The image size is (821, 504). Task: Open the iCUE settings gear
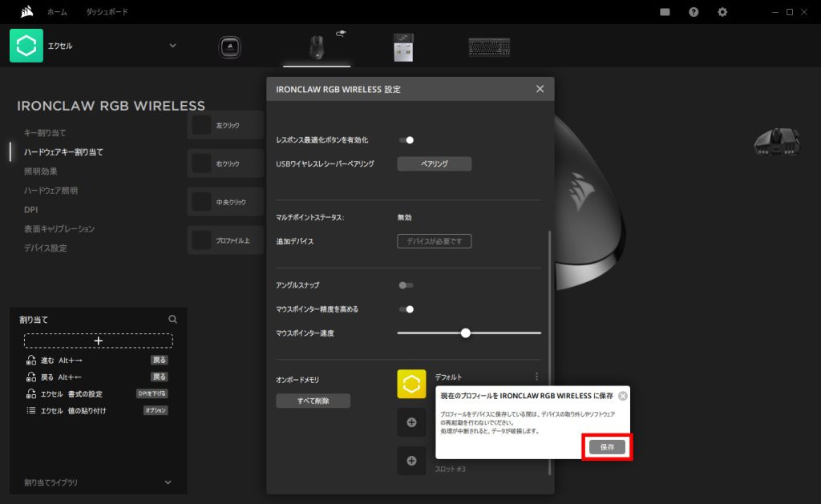click(x=722, y=12)
